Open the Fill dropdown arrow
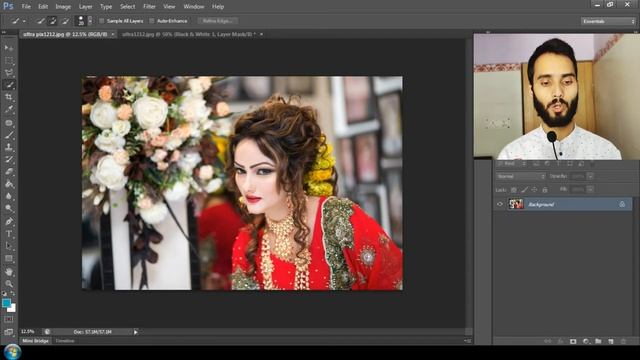 click(590, 189)
